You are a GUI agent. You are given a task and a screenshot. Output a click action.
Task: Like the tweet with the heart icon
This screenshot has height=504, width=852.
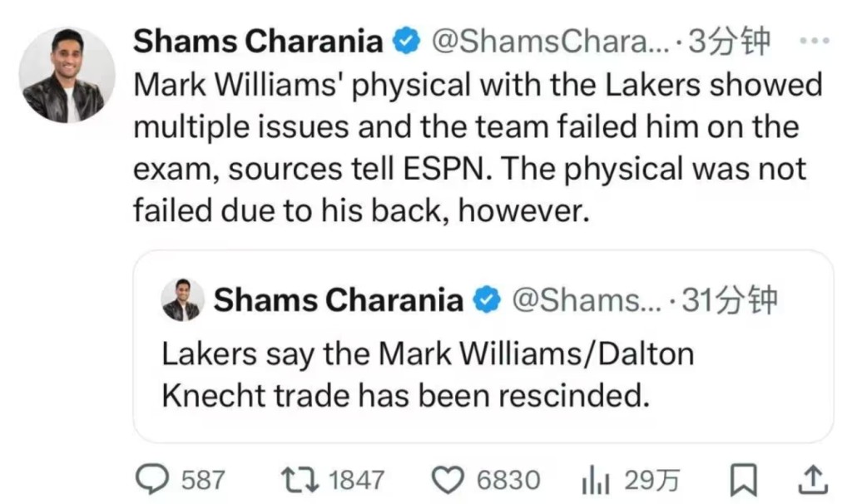[x=451, y=478]
